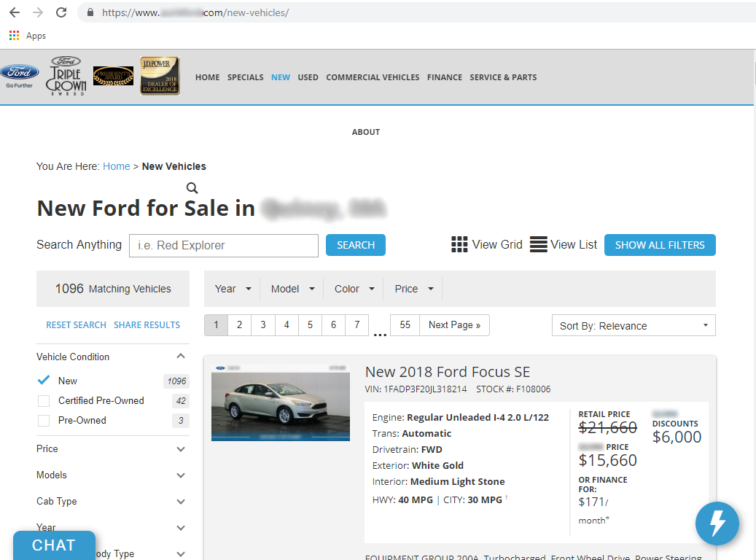The height and width of the screenshot is (560, 756).
Task: Click the browser back arrow
Action: point(15,12)
